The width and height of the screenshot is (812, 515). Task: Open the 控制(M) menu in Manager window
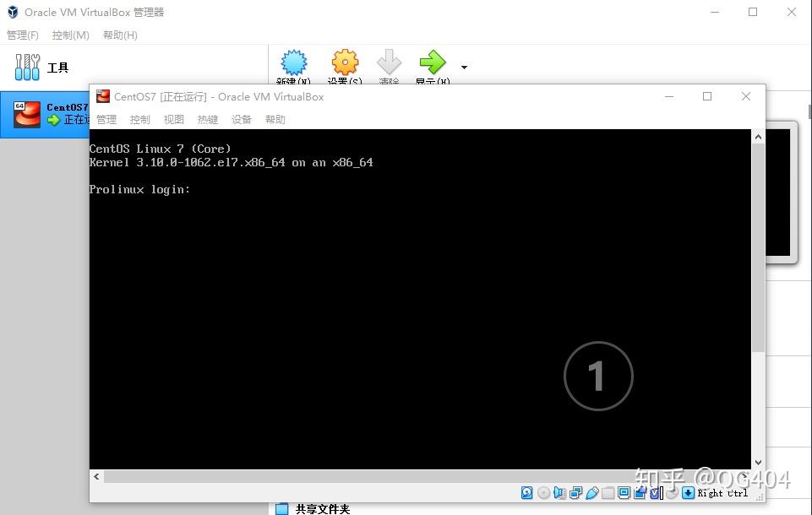click(x=71, y=35)
